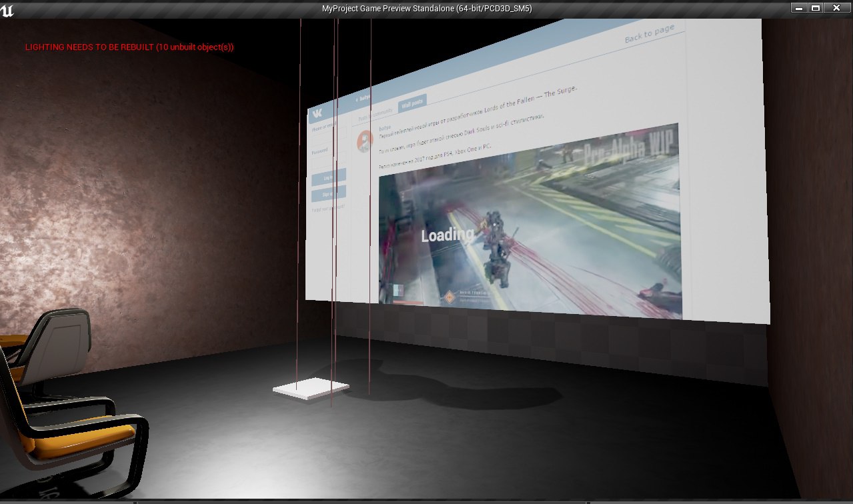This screenshot has width=853, height=504.
Task: Open the 'Forgot your password?' link
Action: point(328,209)
